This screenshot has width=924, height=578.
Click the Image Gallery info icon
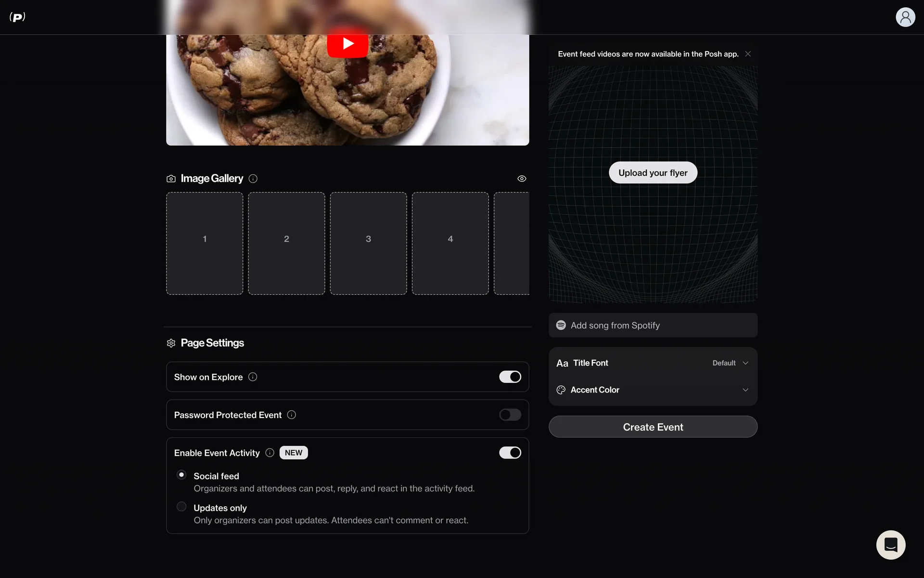point(253,179)
